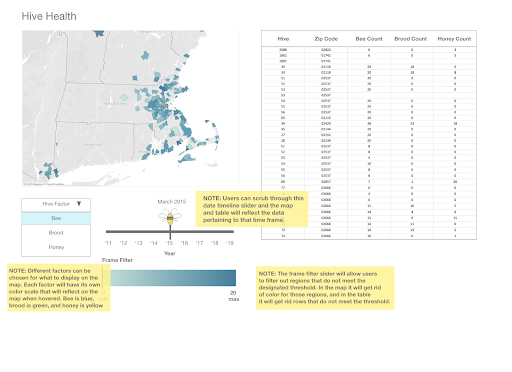The width and height of the screenshot is (512, 372).
Task: Select the '13 tick on the timeline
Action: [x=138, y=243]
